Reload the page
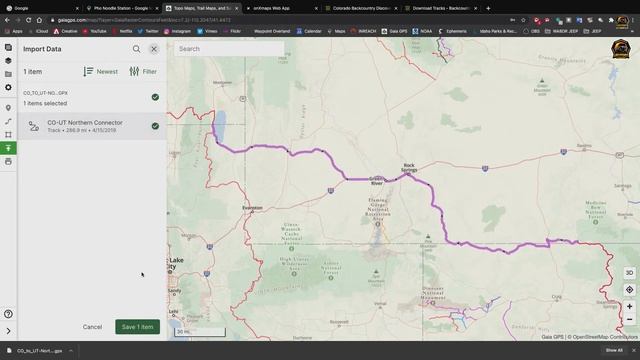The height and width of the screenshot is (360, 640). pyautogui.click(x=28, y=20)
